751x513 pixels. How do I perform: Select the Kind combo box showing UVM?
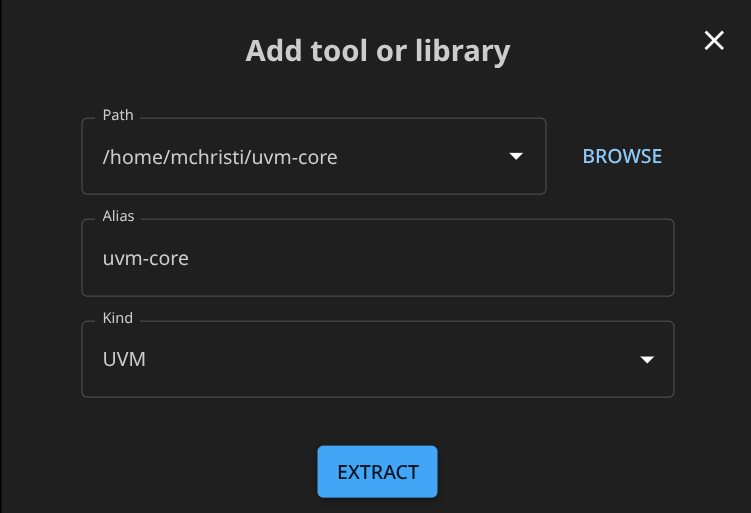tap(377, 359)
